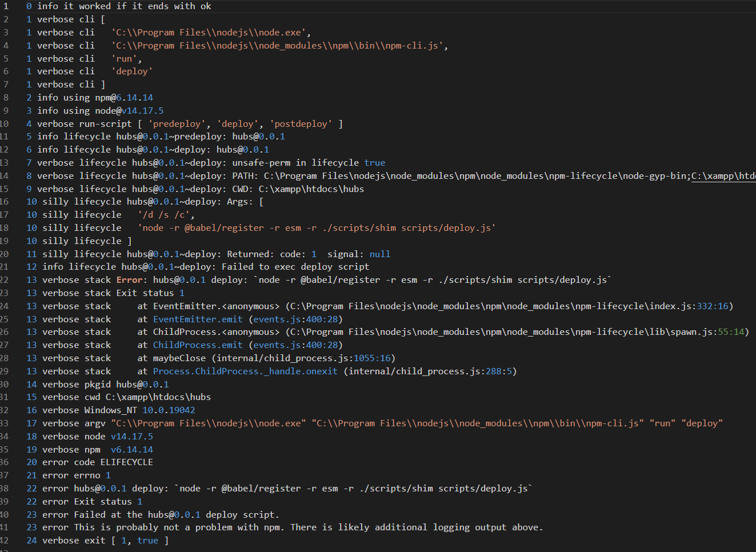Click 'This is probably not a problem with npm' text

180,527
